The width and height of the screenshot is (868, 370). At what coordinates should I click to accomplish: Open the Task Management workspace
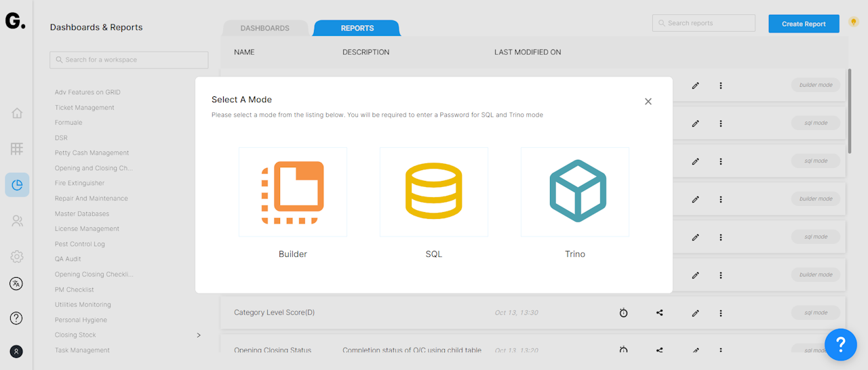83,350
